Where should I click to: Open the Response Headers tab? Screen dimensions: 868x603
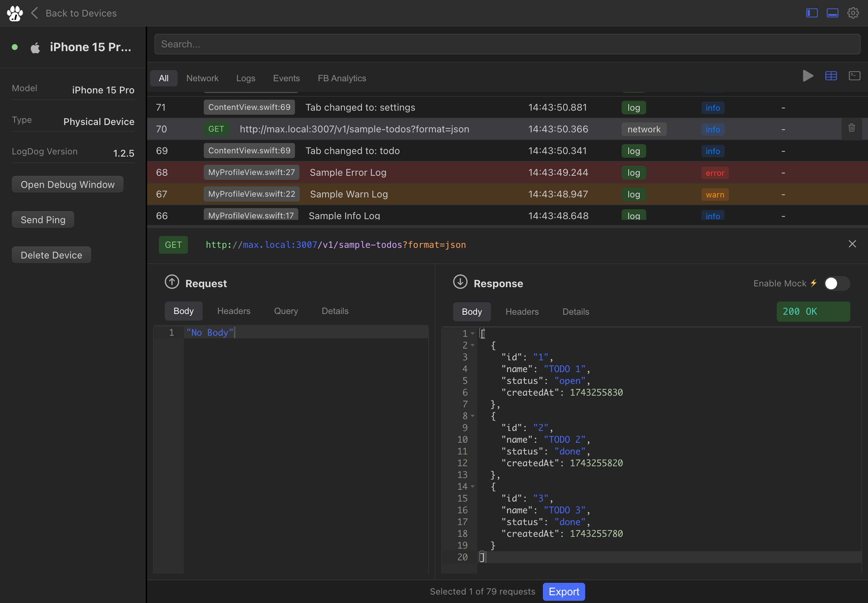(522, 312)
